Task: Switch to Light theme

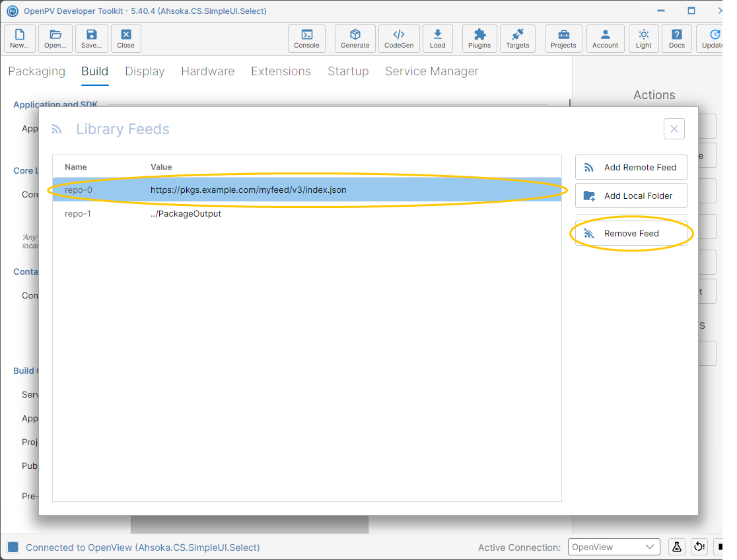Action: click(643, 38)
